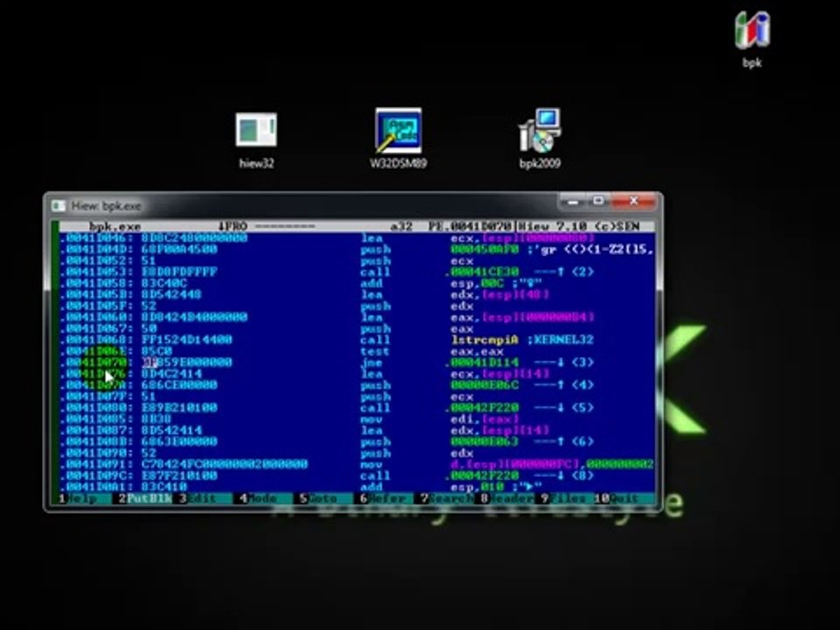Image resolution: width=840 pixels, height=630 pixels.
Task: Click the jne mnemonic at 0041D070
Action: pyautogui.click(x=372, y=362)
